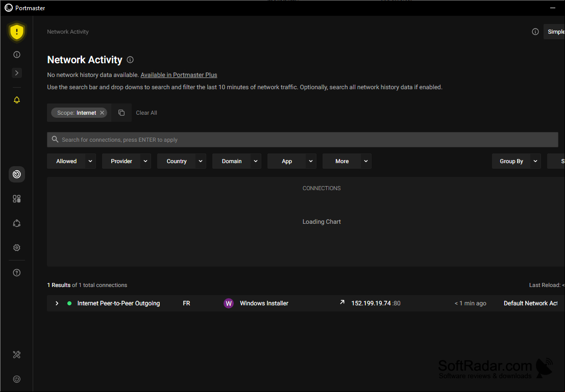
Task: Open the tools wrench sidebar icon
Action: click(x=16, y=355)
